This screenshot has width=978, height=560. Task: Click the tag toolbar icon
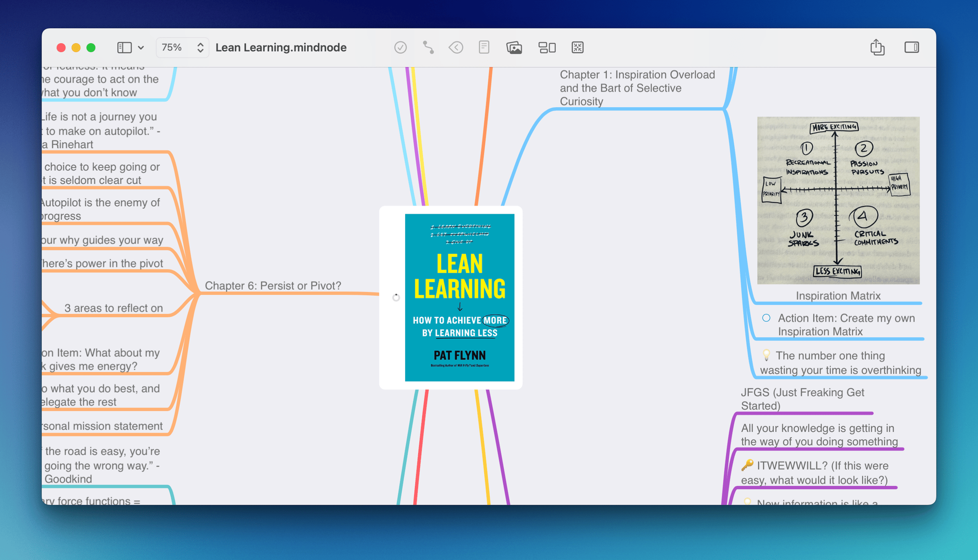(x=456, y=48)
